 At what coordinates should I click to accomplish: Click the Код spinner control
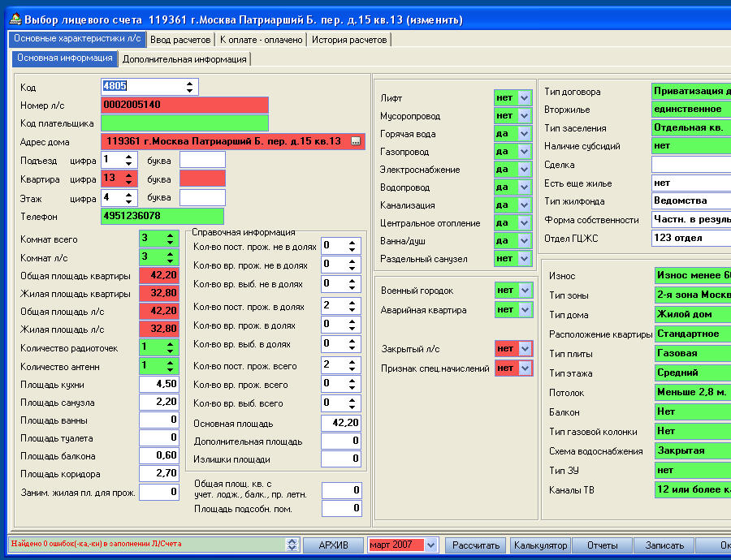pyautogui.click(x=189, y=87)
